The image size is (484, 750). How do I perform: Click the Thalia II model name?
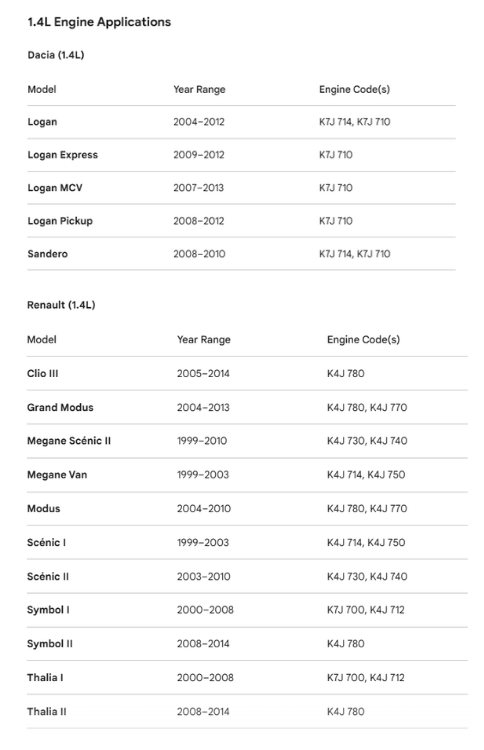click(x=47, y=712)
